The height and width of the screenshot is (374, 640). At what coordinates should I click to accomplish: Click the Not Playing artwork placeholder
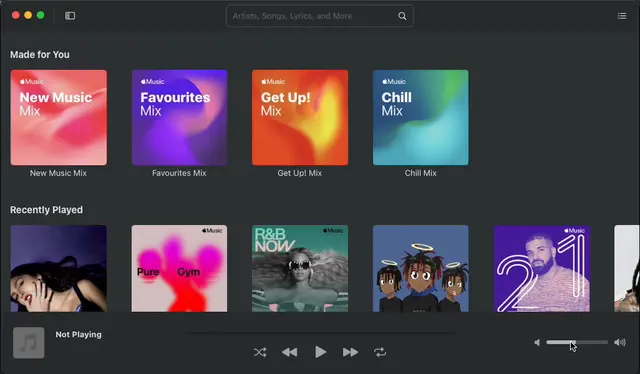pos(29,343)
